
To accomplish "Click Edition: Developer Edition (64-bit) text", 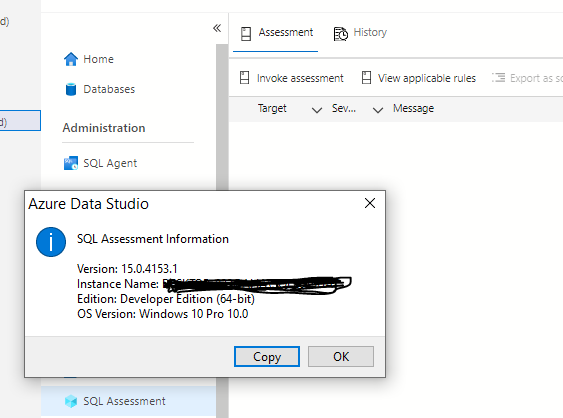I will [166, 299].
